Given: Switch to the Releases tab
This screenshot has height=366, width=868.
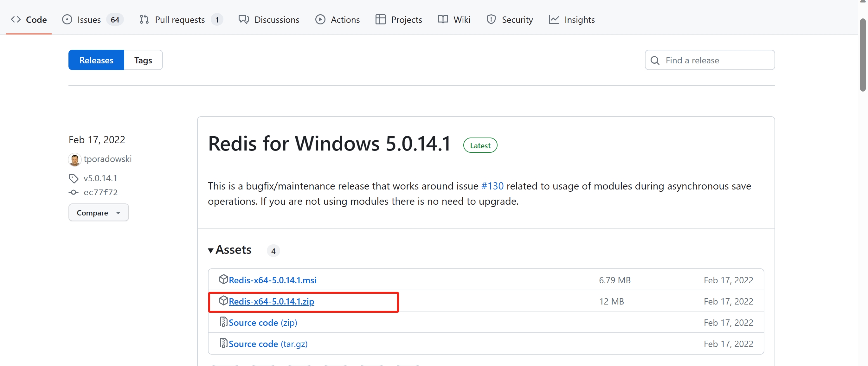Looking at the screenshot, I should pos(96,60).
